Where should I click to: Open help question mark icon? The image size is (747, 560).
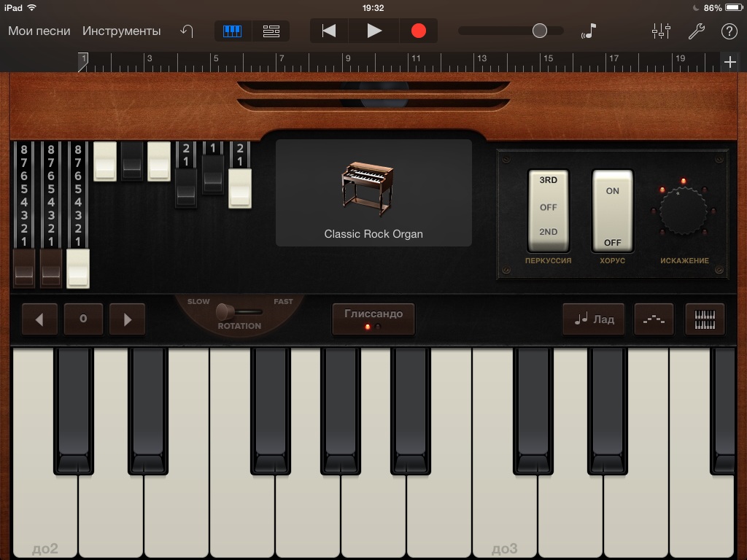click(x=729, y=31)
